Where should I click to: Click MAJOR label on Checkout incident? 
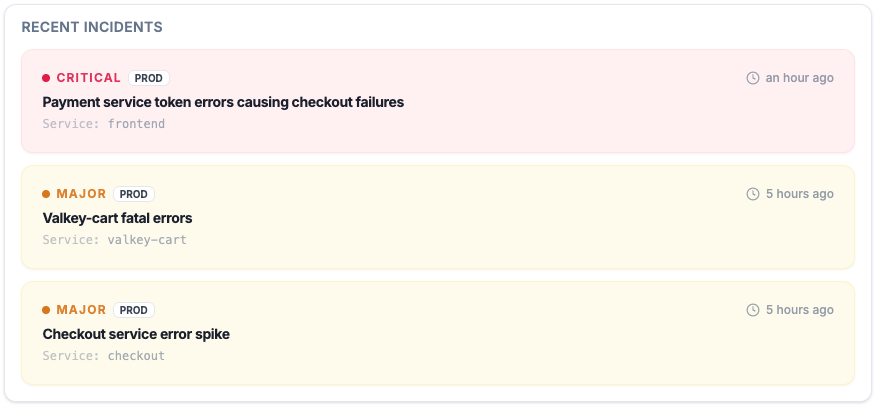(x=81, y=310)
